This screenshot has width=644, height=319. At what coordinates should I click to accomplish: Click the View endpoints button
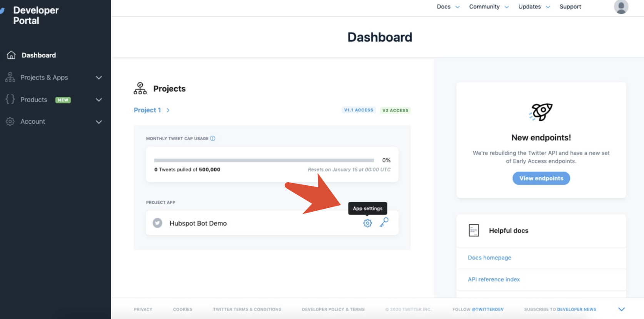tap(541, 178)
